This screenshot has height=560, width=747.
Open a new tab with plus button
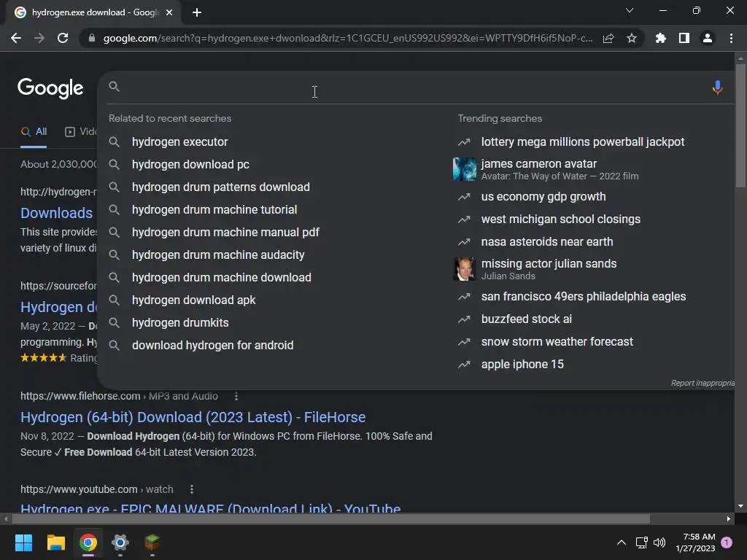[197, 12]
